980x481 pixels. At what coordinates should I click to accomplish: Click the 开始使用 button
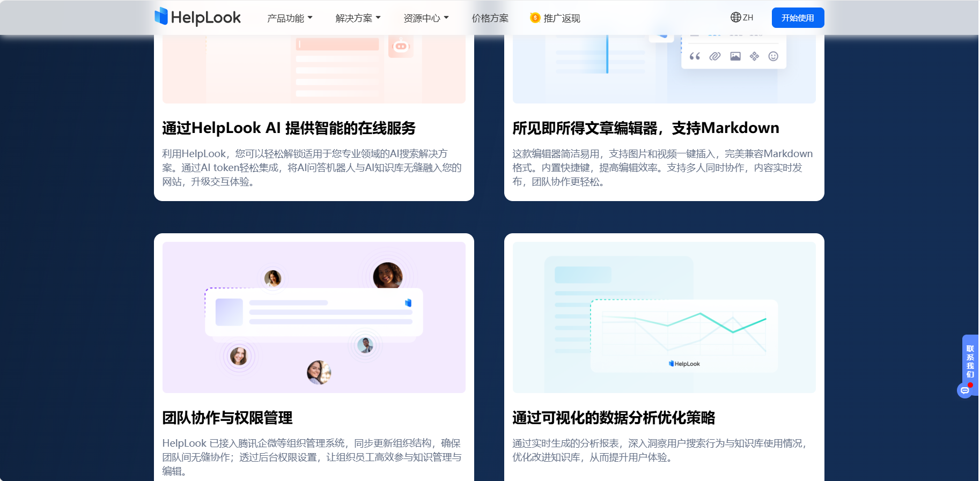pyautogui.click(x=798, y=18)
